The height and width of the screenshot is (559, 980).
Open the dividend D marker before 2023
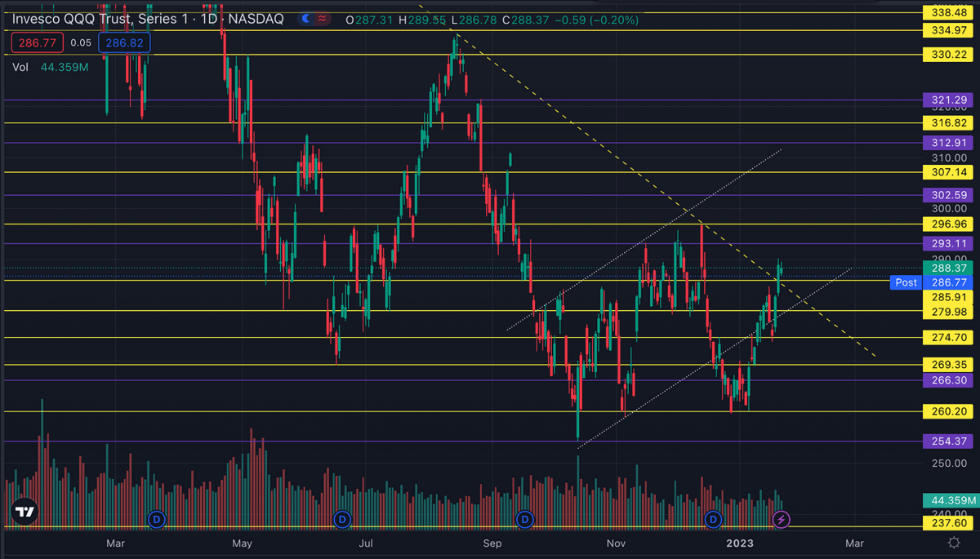tap(714, 518)
